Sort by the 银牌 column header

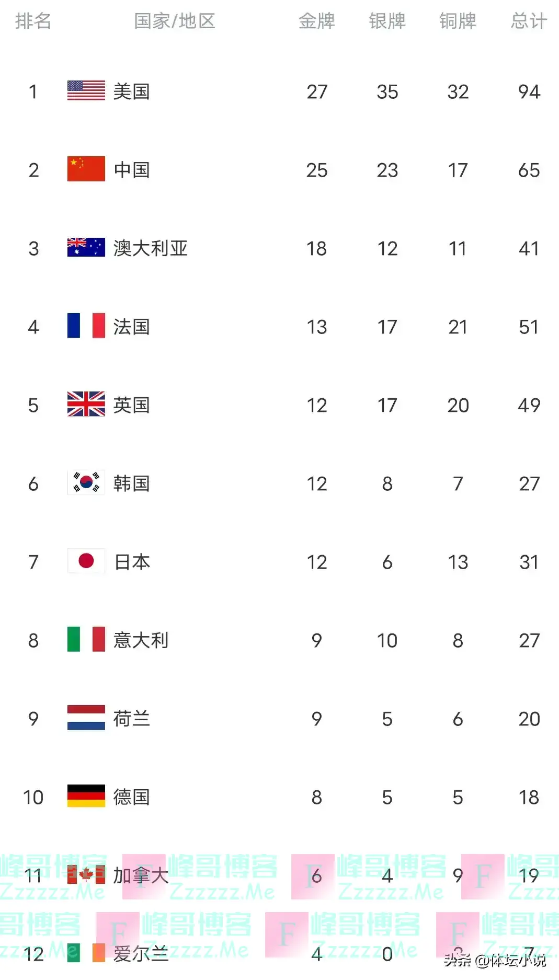[387, 21]
